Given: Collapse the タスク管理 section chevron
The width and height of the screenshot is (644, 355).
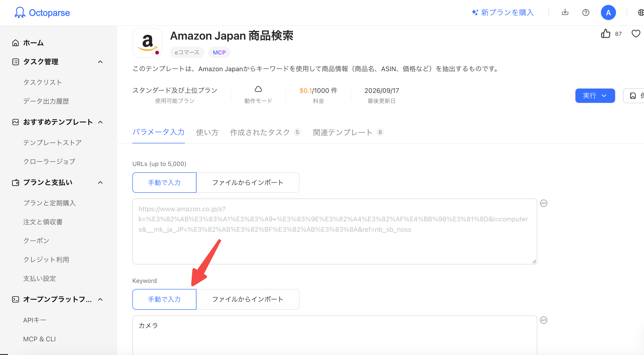Looking at the screenshot, I should pyautogui.click(x=100, y=62).
